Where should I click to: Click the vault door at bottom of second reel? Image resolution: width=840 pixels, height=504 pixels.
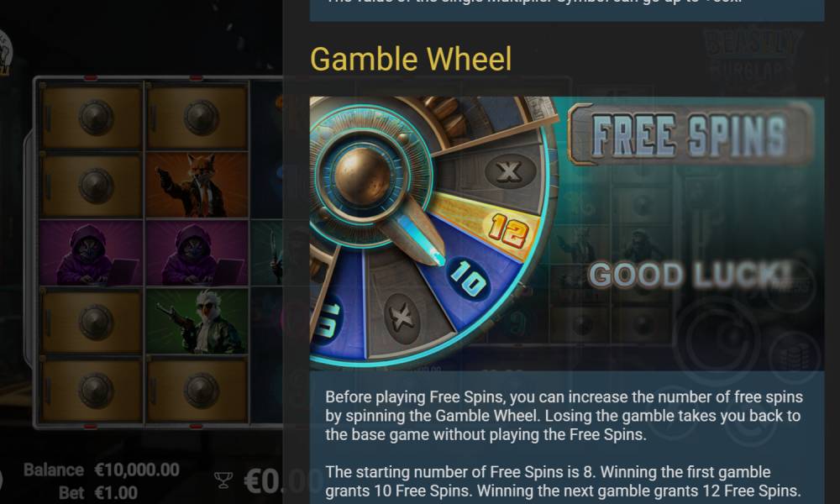197,390
